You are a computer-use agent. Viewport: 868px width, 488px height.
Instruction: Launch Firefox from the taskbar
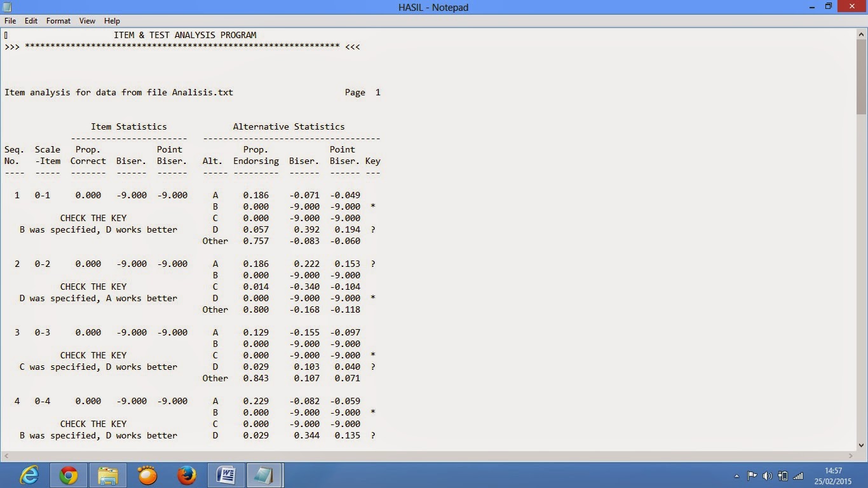coord(187,475)
